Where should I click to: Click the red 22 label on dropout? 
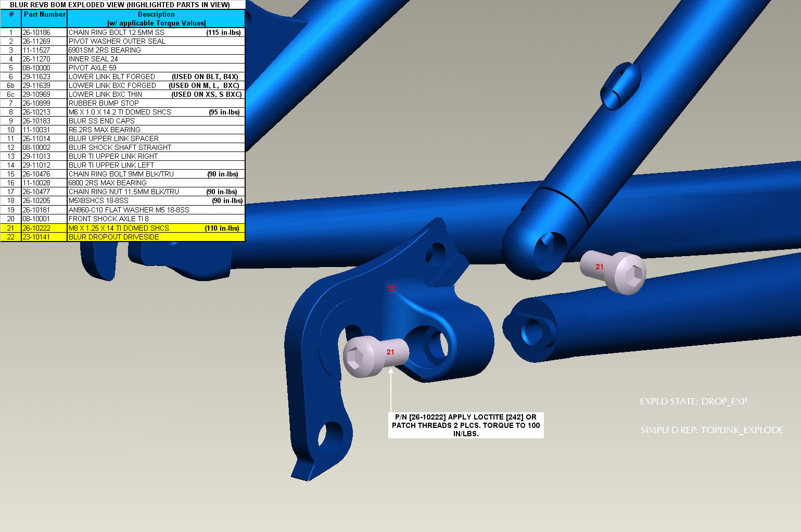391,288
